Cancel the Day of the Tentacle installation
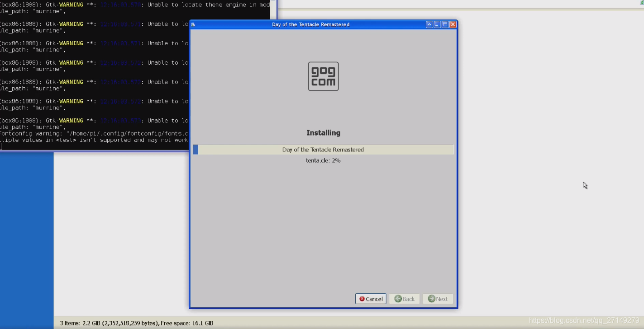The height and width of the screenshot is (329, 644). click(x=371, y=299)
